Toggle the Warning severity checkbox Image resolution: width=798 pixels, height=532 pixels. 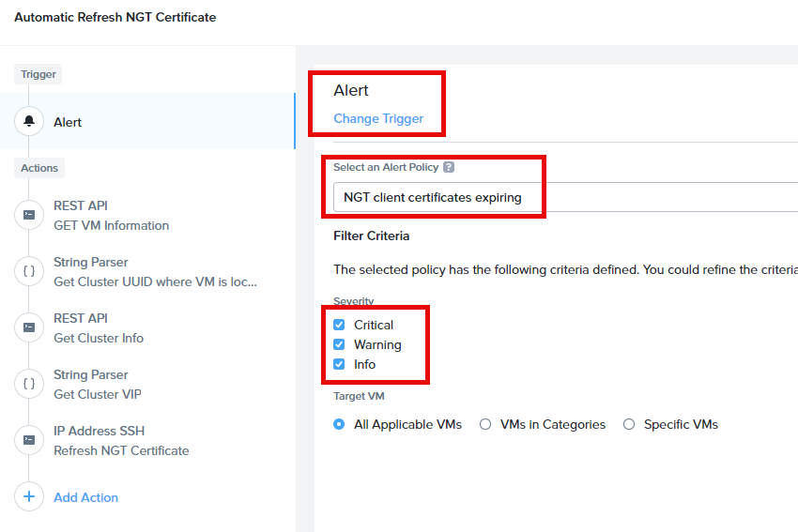tap(339, 344)
